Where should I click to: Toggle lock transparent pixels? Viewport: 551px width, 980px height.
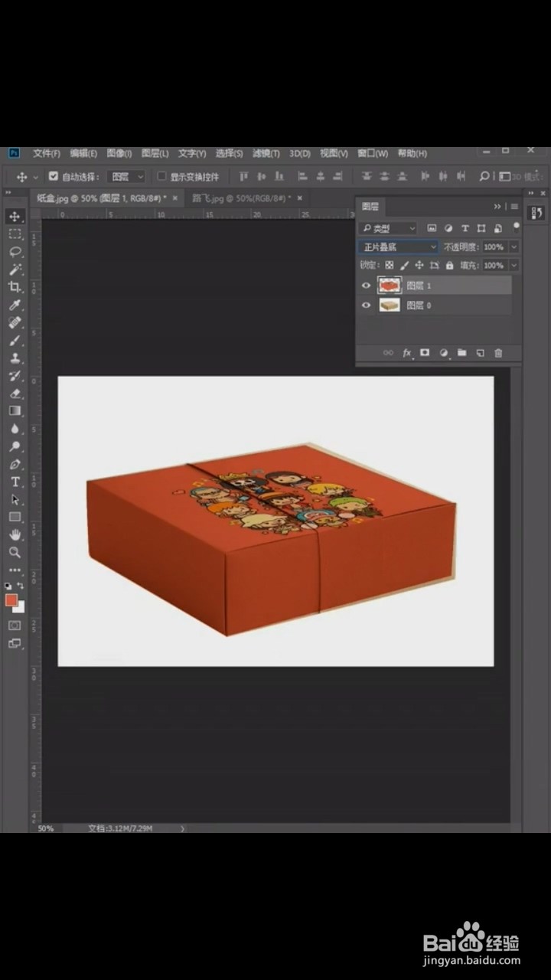pyautogui.click(x=389, y=266)
